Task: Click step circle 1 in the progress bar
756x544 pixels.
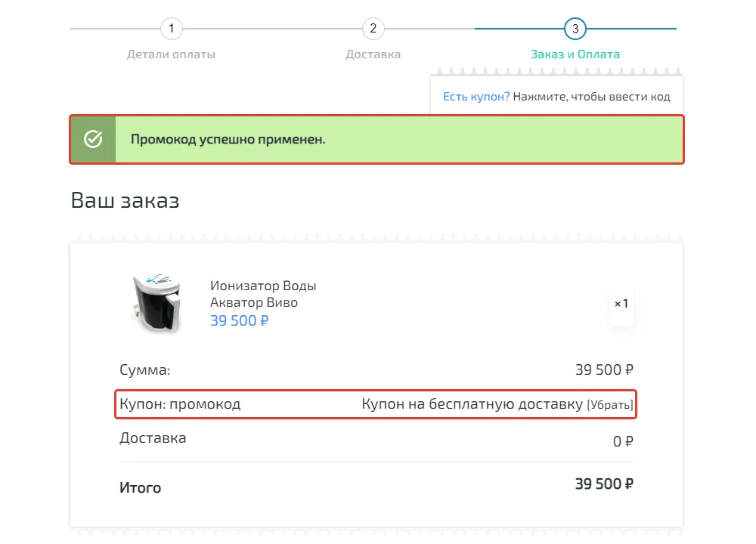Action: pyautogui.click(x=171, y=29)
